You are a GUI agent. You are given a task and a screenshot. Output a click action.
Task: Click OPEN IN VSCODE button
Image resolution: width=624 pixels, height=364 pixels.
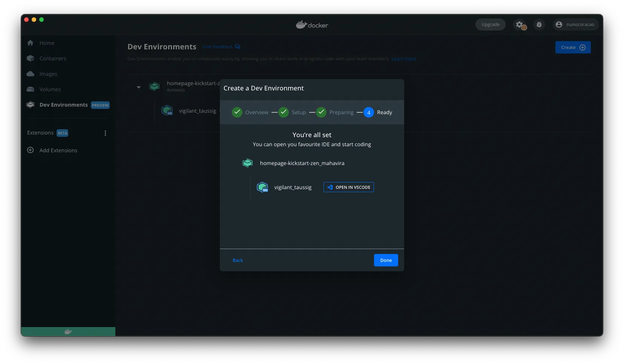(x=348, y=187)
